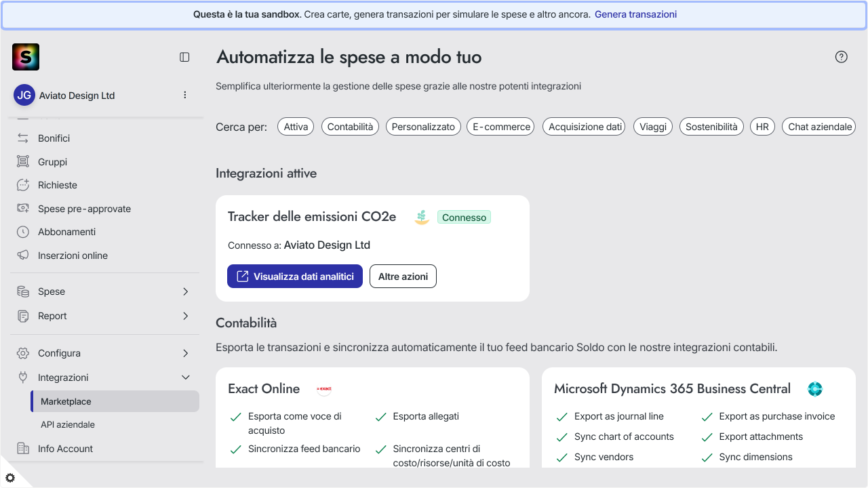Open Abbonamenti in the sidebar
The width and height of the screenshot is (868, 488).
pos(66,232)
